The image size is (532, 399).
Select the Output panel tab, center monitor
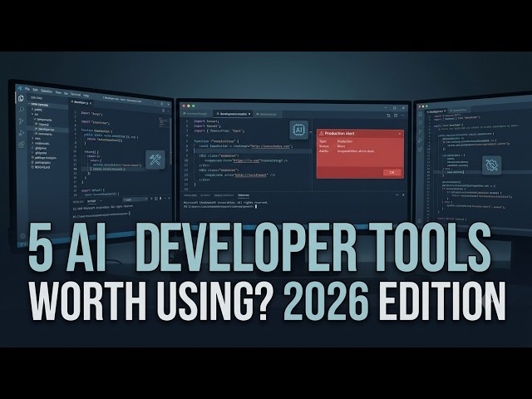[205, 195]
